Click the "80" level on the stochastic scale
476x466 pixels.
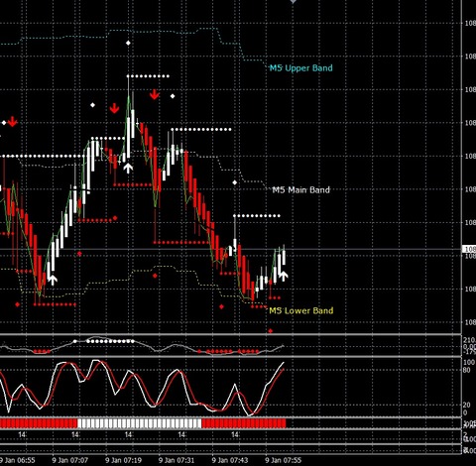pos(466,370)
